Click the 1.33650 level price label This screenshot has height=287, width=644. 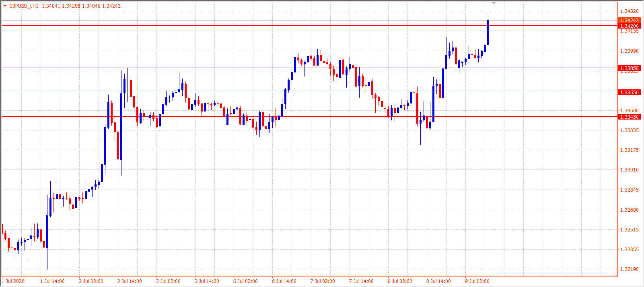point(629,92)
